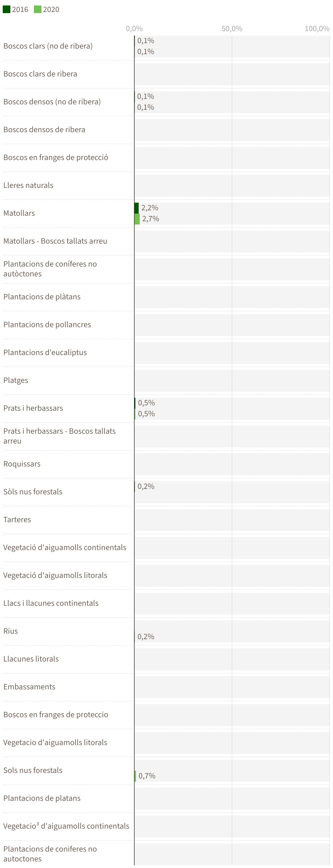This screenshot has width=333, height=868.
Task: Click the Matollars 2020 light green bar
Action: click(137, 219)
